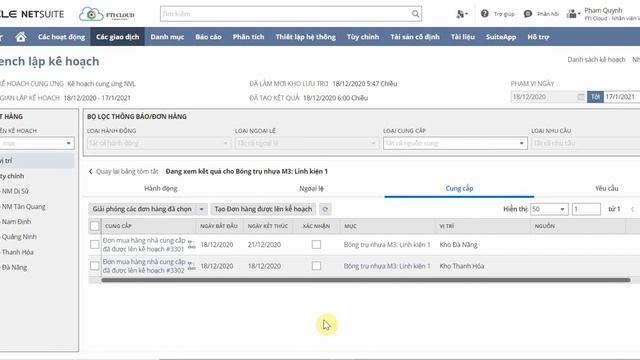Open pegging icon for planned order #3301
640x360 pixels.
click(191, 245)
